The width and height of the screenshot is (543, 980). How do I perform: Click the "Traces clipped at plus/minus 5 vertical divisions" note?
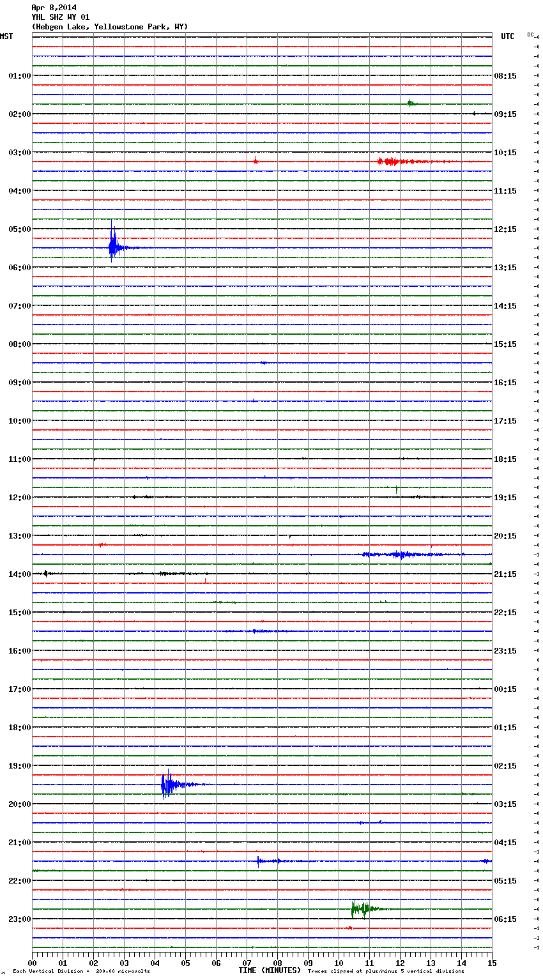tap(386, 972)
